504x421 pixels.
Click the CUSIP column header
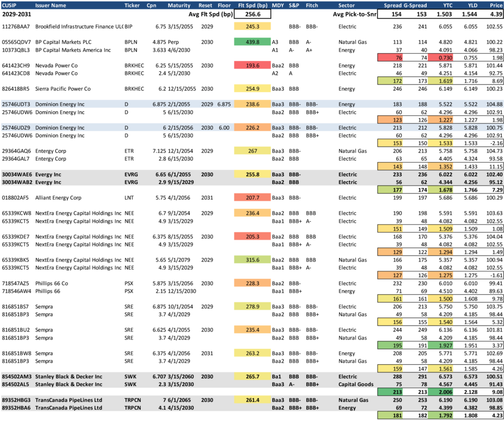click(x=10, y=5)
